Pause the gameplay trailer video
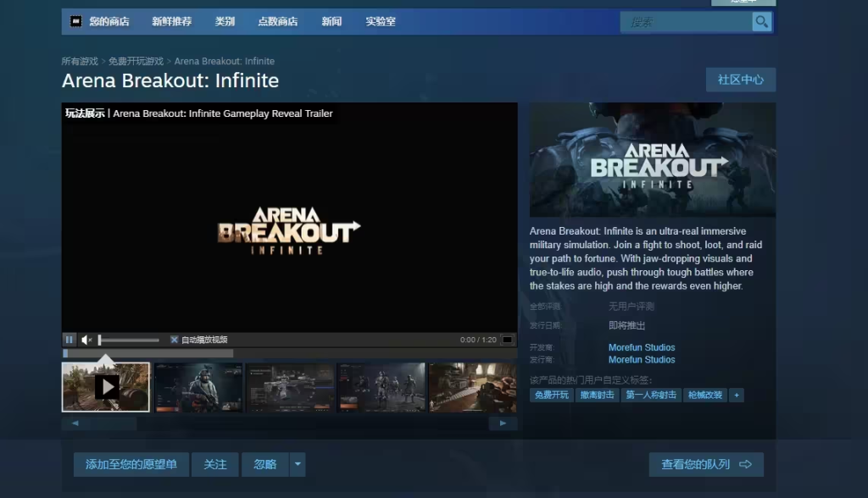This screenshot has height=498, width=868. click(x=70, y=339)
